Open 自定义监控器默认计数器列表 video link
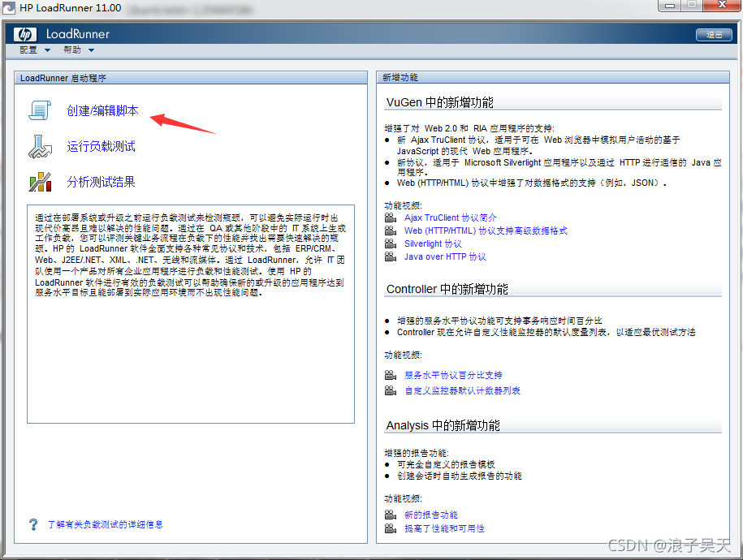 click(x=462, y=390)
